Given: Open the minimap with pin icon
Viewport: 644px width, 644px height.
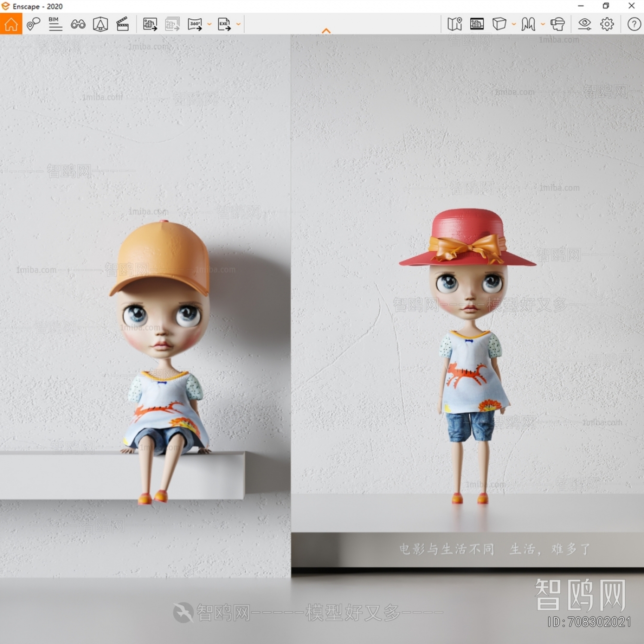Looking at the screenshot, I should (455, 24).
